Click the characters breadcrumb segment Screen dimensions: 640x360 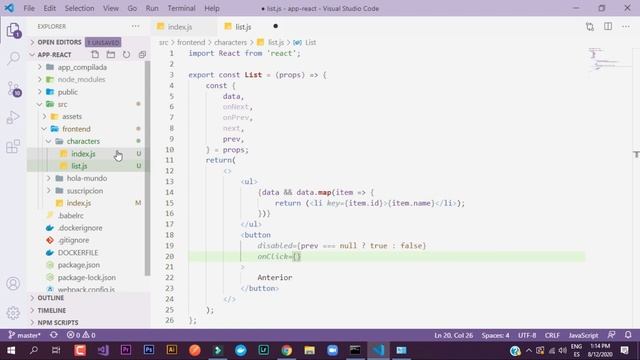click(230, 42)
